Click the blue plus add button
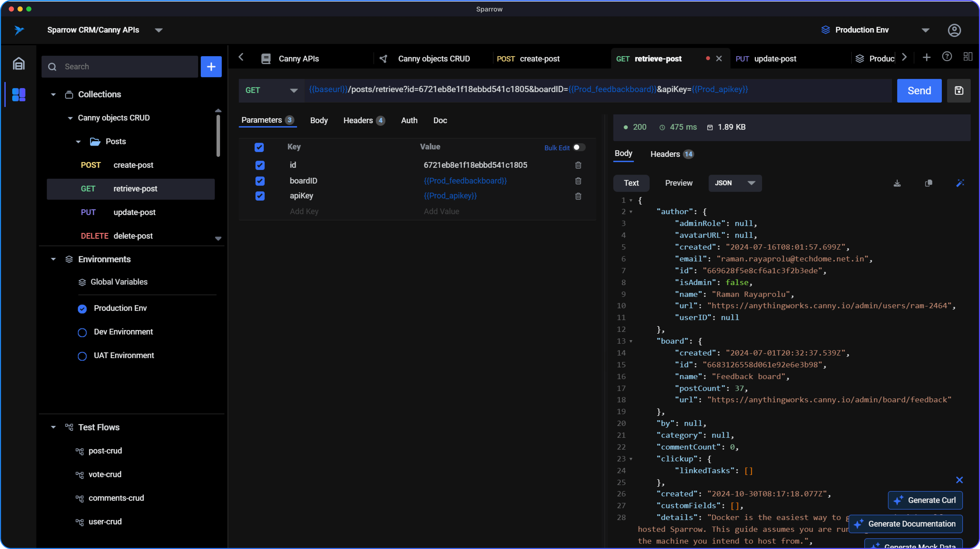Screen dimensions: 980x549 point(211,67)
